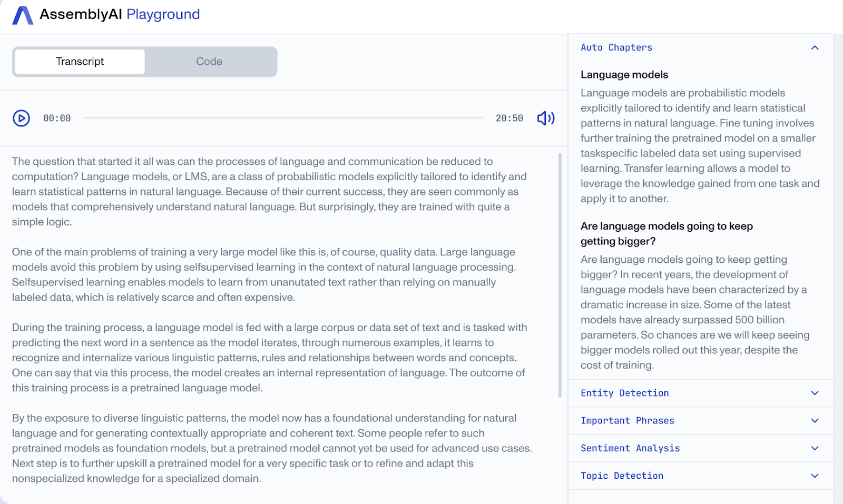This screenshot has height=504, width=843.
Task: Collapse the Auto Chapters section
Action: 815,48
